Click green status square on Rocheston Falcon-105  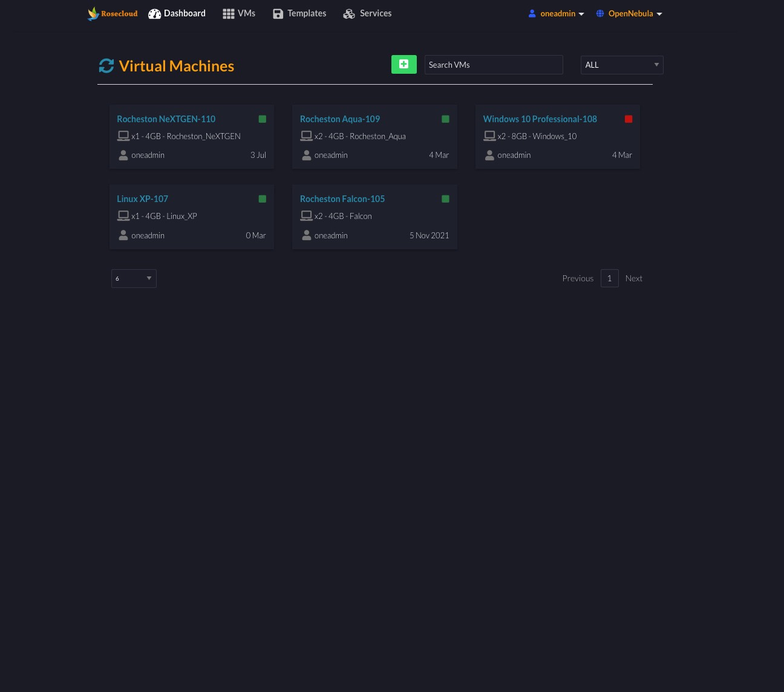(x=446, y=199)
